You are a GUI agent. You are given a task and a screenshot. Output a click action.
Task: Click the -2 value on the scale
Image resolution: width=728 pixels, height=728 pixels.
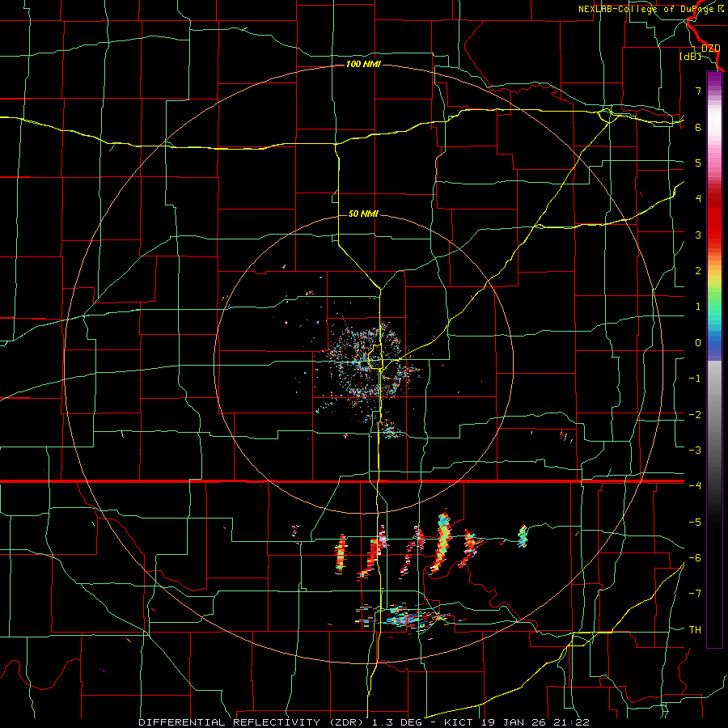click(695, 415)
